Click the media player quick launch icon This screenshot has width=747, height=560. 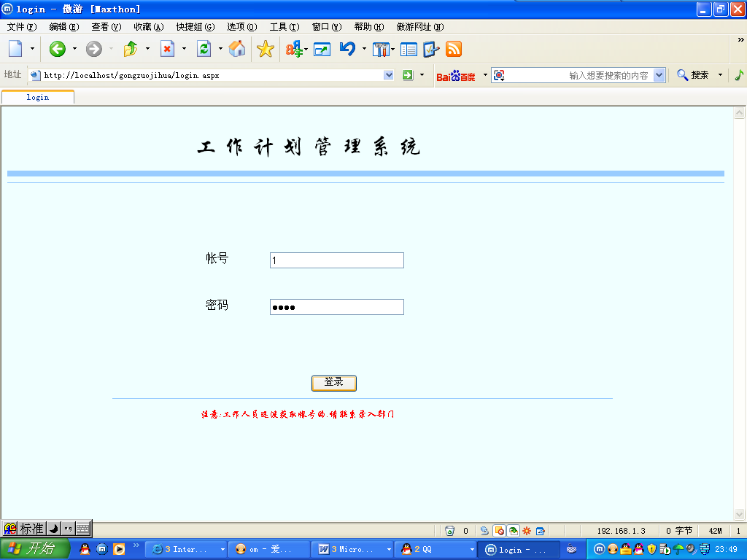click(119, 549)
